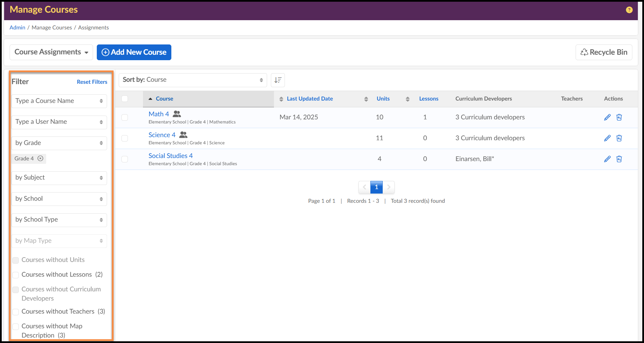Click the edit pencil for Social Studies 4
The height and width of the screenshot is (343, 644).
[607, 159]
